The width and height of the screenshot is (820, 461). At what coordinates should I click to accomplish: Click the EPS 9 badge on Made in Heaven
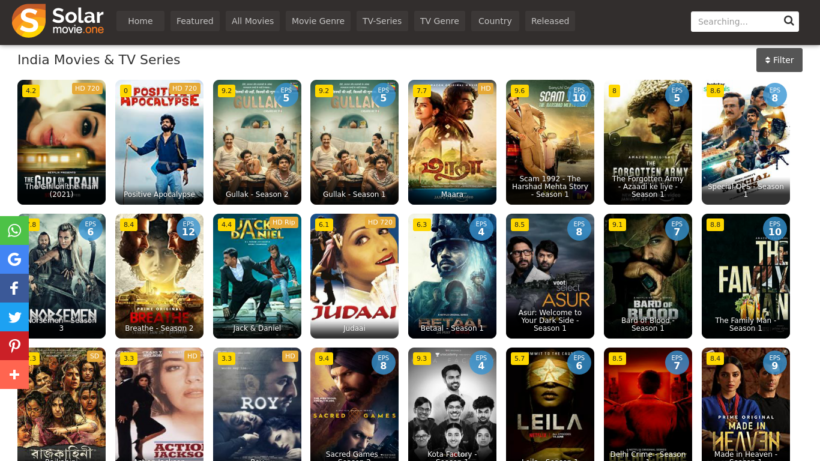tap(775, 362)
